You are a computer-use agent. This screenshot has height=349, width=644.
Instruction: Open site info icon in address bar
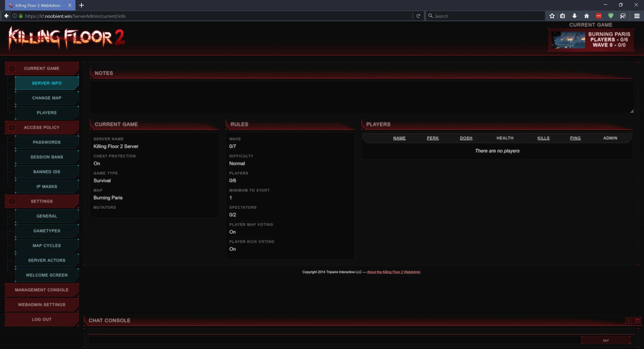(x=15, y=16)
